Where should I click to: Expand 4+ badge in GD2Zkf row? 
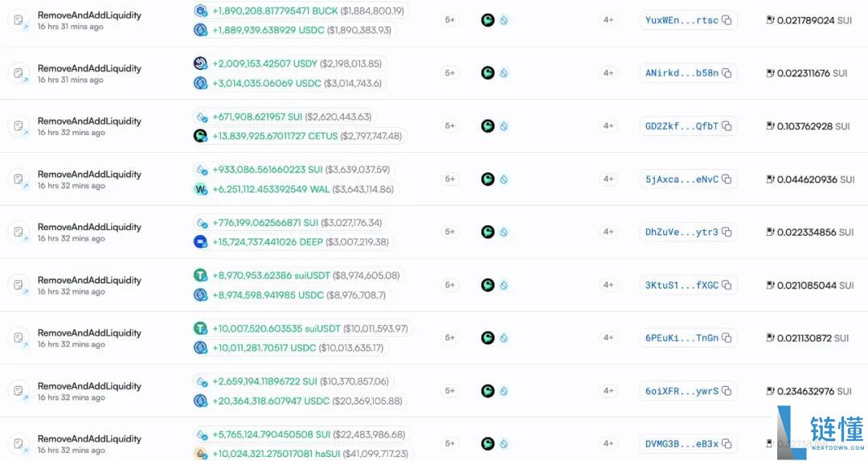[608, 126]
